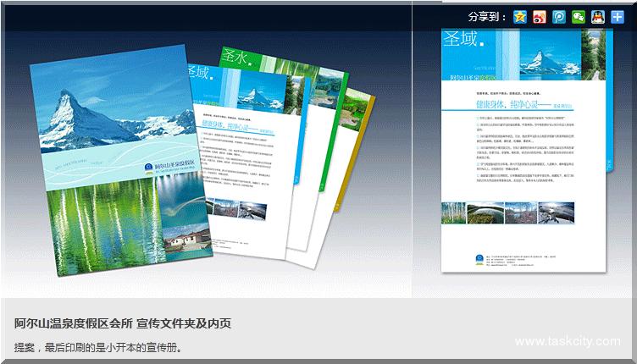Expand more sharing options with plus icon
Viewport: 637px width, 364px height.
[x=618, y=17]
